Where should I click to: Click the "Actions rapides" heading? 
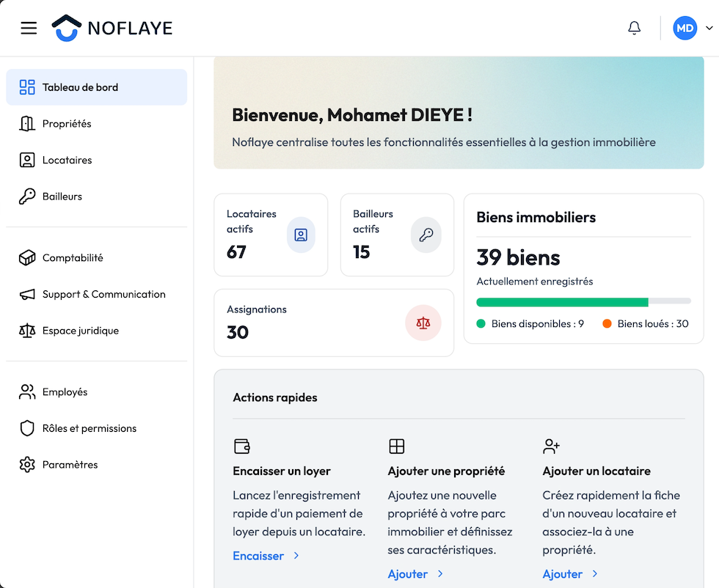pyautogui.click(x=275, y=397)
